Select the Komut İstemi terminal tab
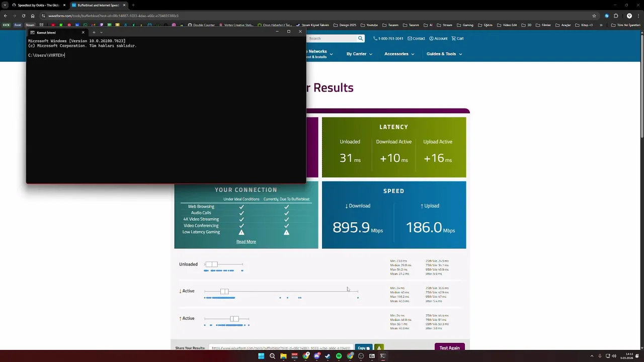Image resolution: width=644 pixels, height=362 pixels. (x=58, y=32)
